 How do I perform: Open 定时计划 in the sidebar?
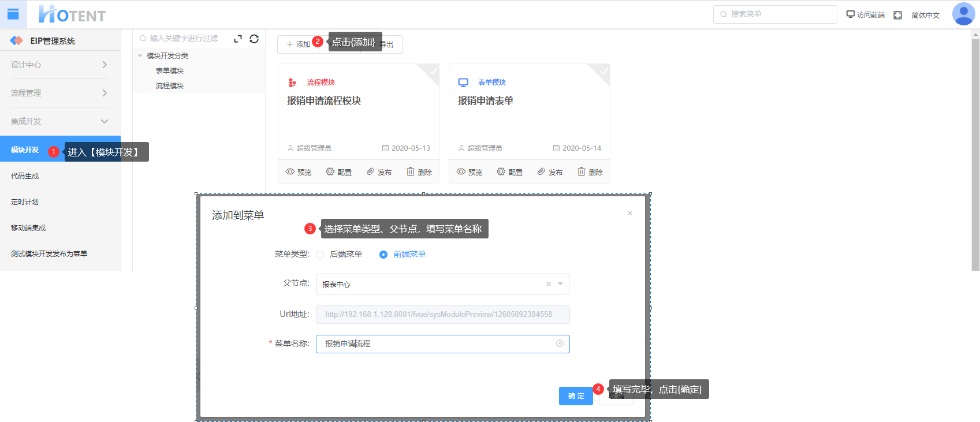25,202
